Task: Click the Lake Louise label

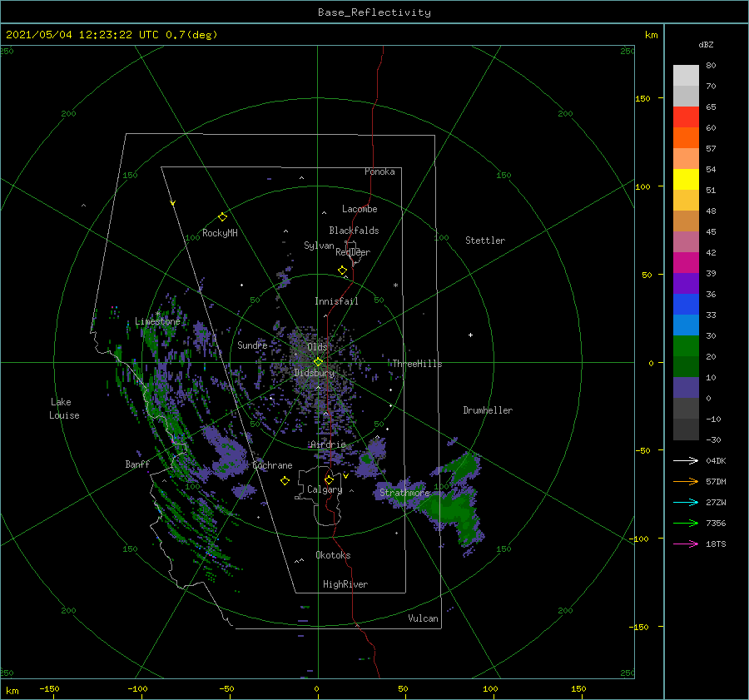Action: [x=64, y=409]
